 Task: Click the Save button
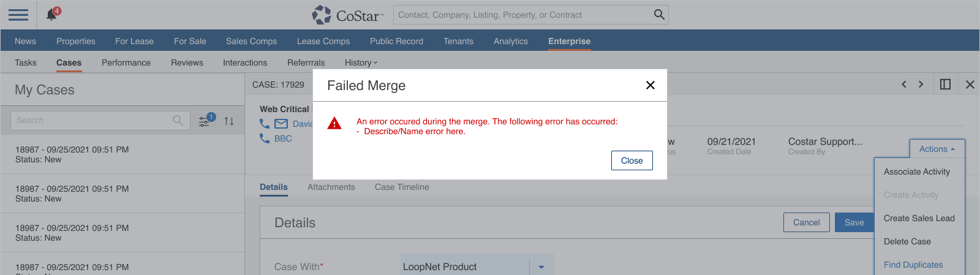point(854,222)
